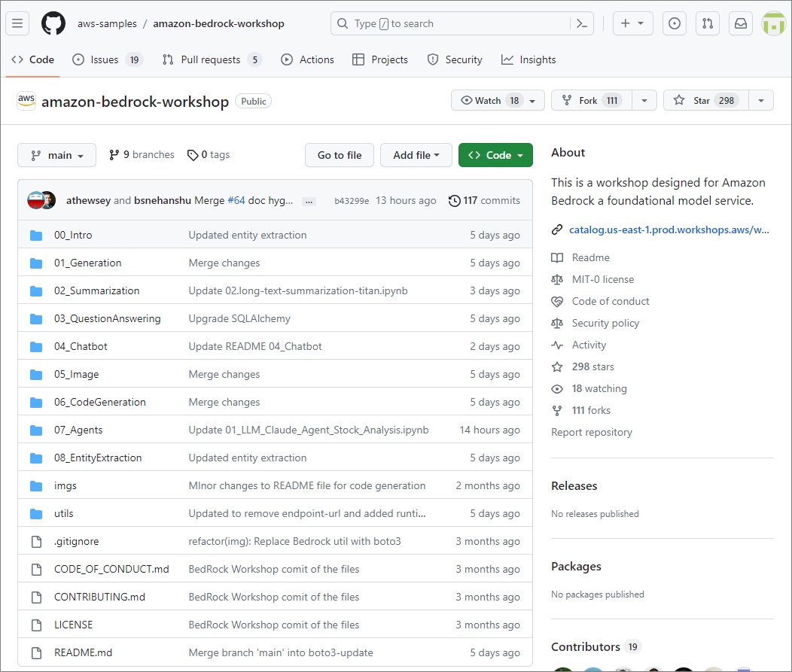Open pull request #64 link
Viewport: 792px width, 672px height.
pos(236,200)
